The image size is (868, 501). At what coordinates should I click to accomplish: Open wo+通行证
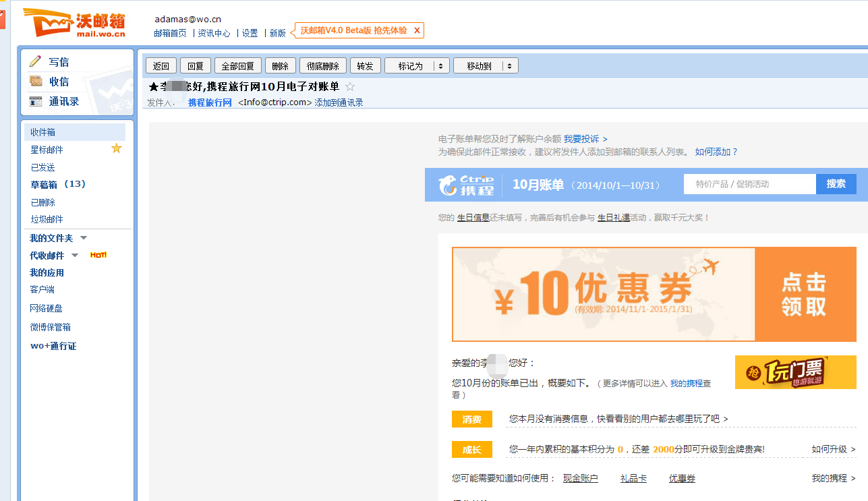point(53,346)
